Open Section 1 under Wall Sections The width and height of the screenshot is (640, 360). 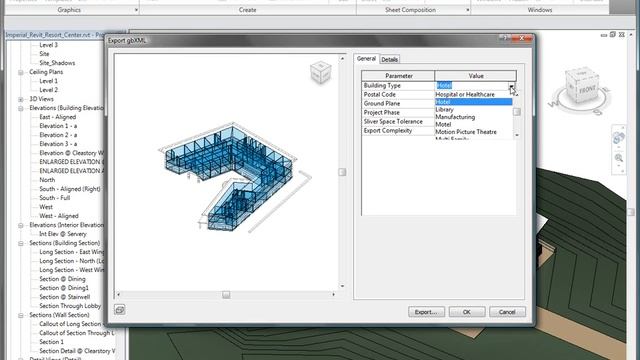pyautogui.click(x=51, y=342)
